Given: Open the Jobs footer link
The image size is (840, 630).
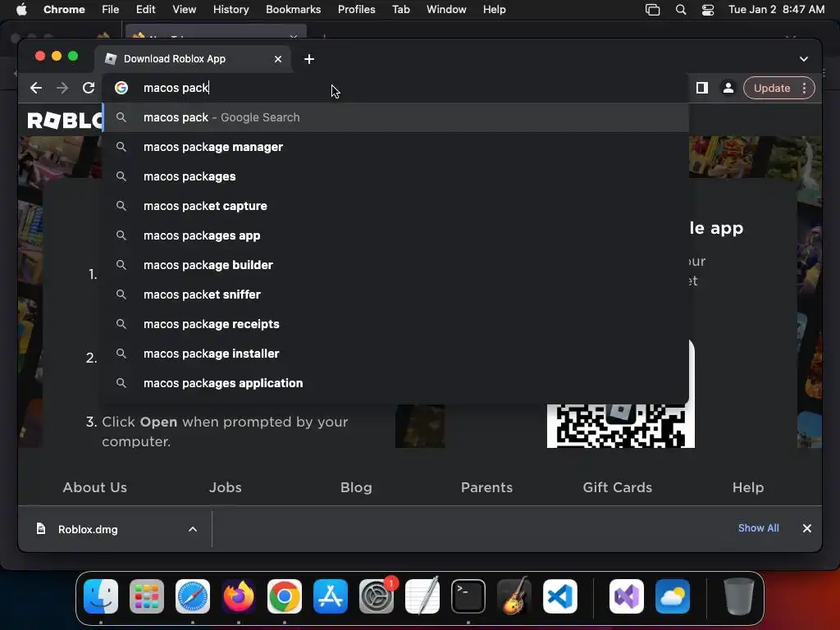Looking at the screenshot, I should click(226, 487).
